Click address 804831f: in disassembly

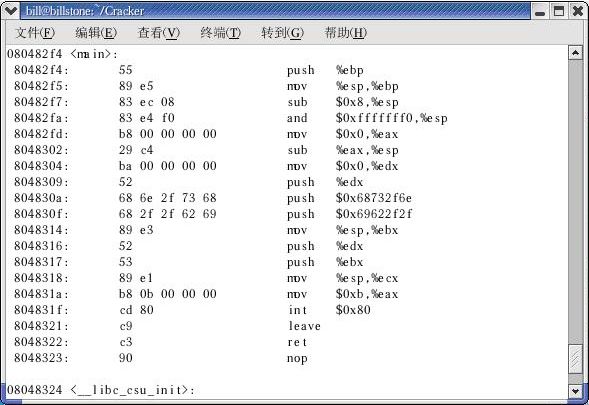tap(41, 310)
